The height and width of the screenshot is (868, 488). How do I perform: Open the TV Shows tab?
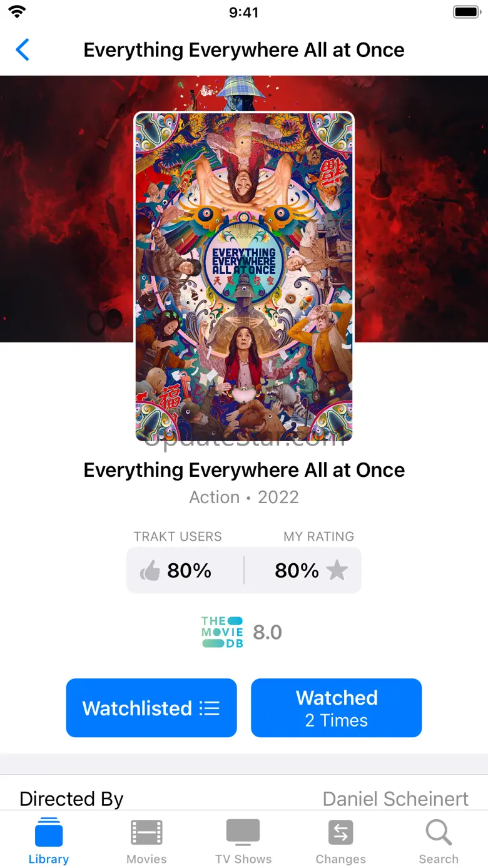(x=243, y=840)
